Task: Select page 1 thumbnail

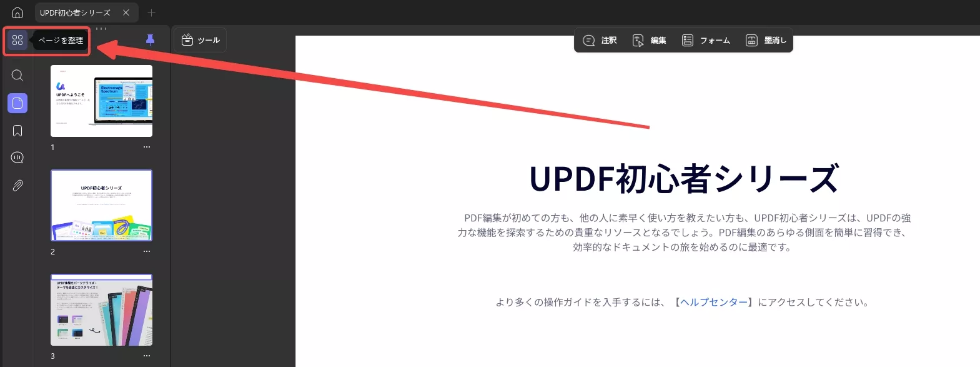Action: pyautogui.click(x=101, y=101)
